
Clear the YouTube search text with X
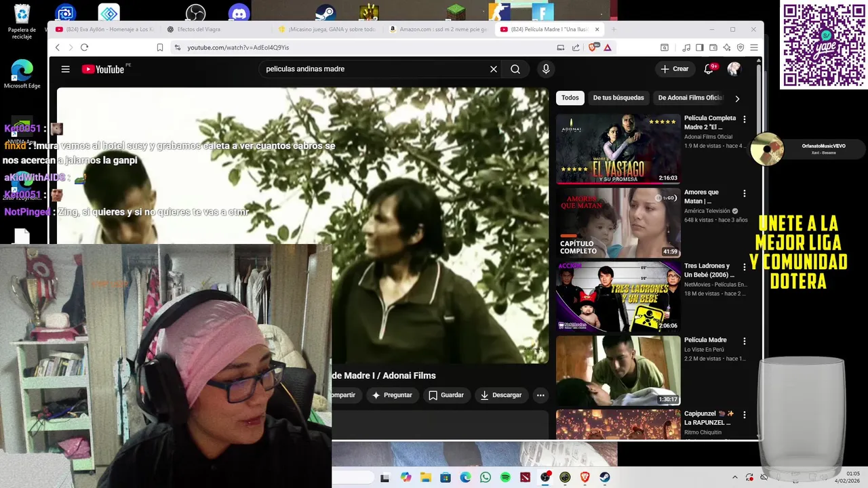494,69
